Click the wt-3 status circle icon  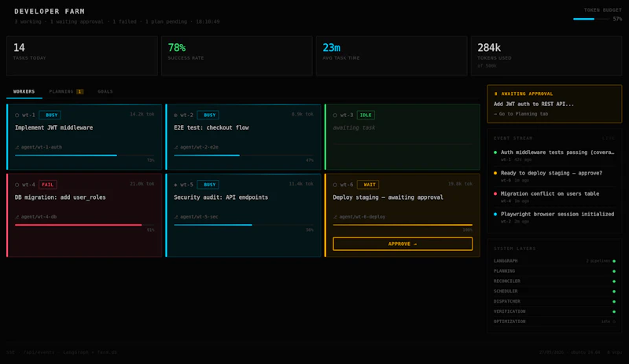[335, 116]
